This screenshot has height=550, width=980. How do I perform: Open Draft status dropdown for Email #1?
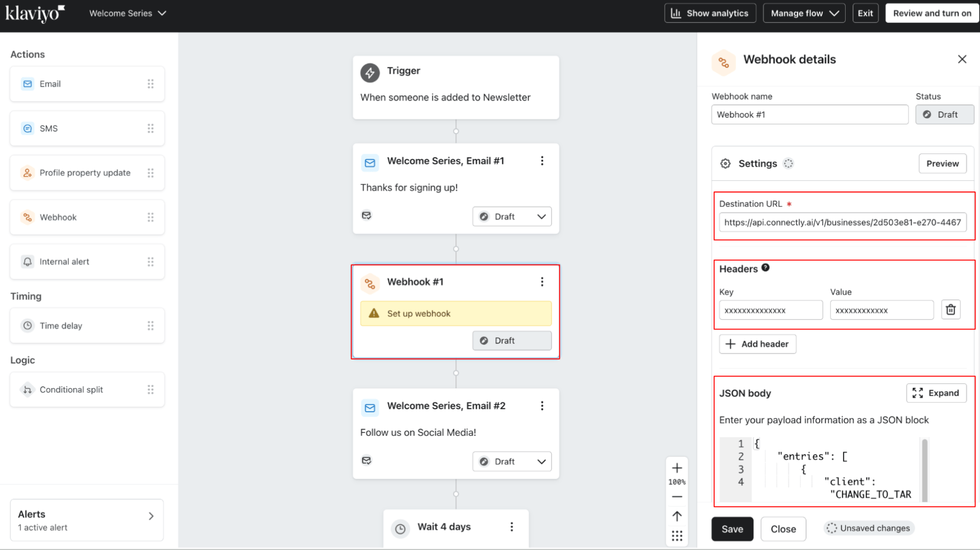(512, 217)
